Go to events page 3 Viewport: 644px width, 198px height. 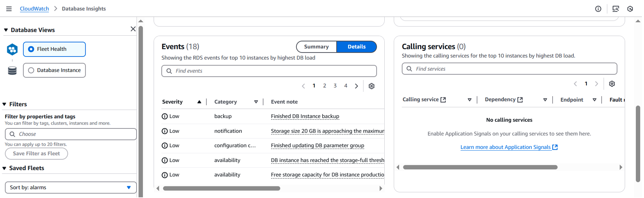pyautogui.click(x=335, y=86)
